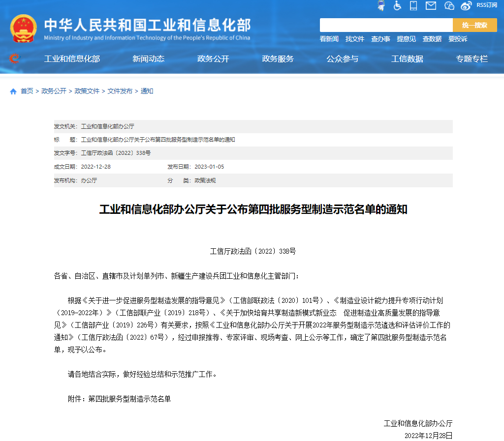Click the national emblem logo
This screenshot has width=504, height=441.
(23, 29)
